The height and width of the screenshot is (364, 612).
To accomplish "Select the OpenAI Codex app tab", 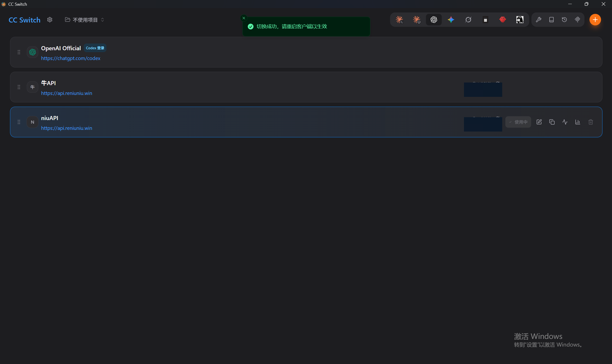I will pyautogui.click(x=434, y=20).
